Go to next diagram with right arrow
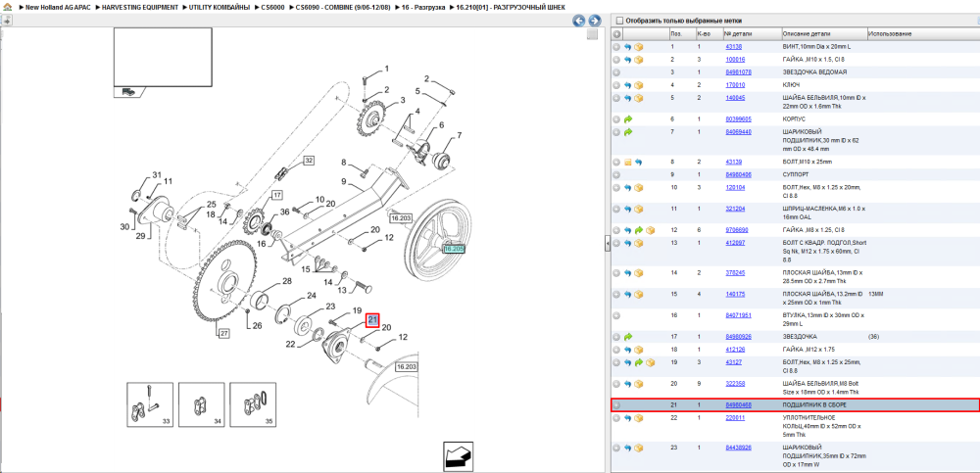Viewport: 980px width, 473px height. [x=595, y=21]
